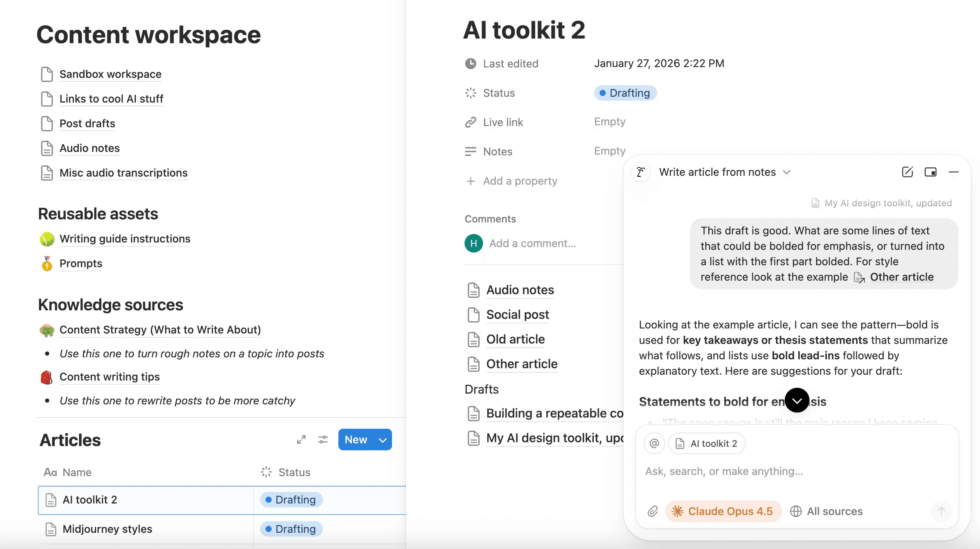
Task: Open the New button dropdown arrow
Action: click(x=383, y=440)
